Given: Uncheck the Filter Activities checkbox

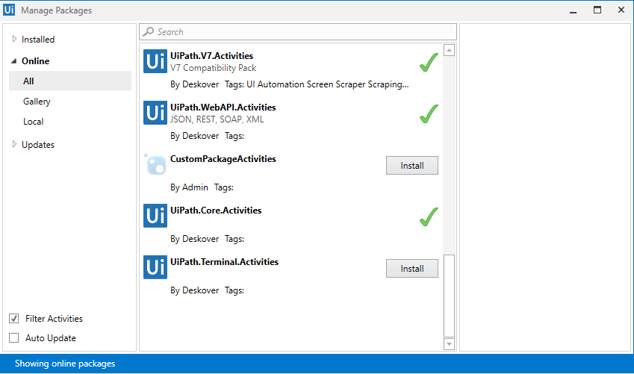Looking at the screenshot, I should tap(14, 319).
